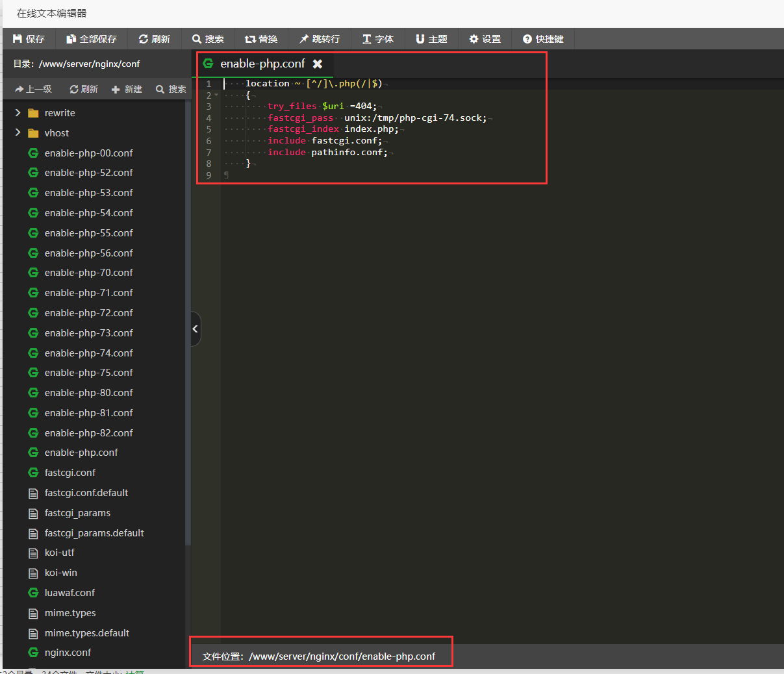Fold the code block at line 2
Viewport: 784px width, 674px height.
click(x=216, y=95)
